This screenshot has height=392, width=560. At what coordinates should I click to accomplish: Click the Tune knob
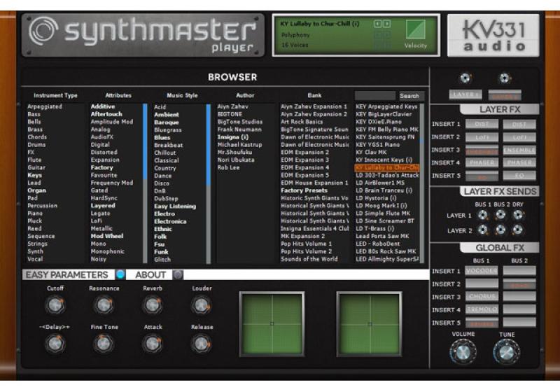(506, 351)
